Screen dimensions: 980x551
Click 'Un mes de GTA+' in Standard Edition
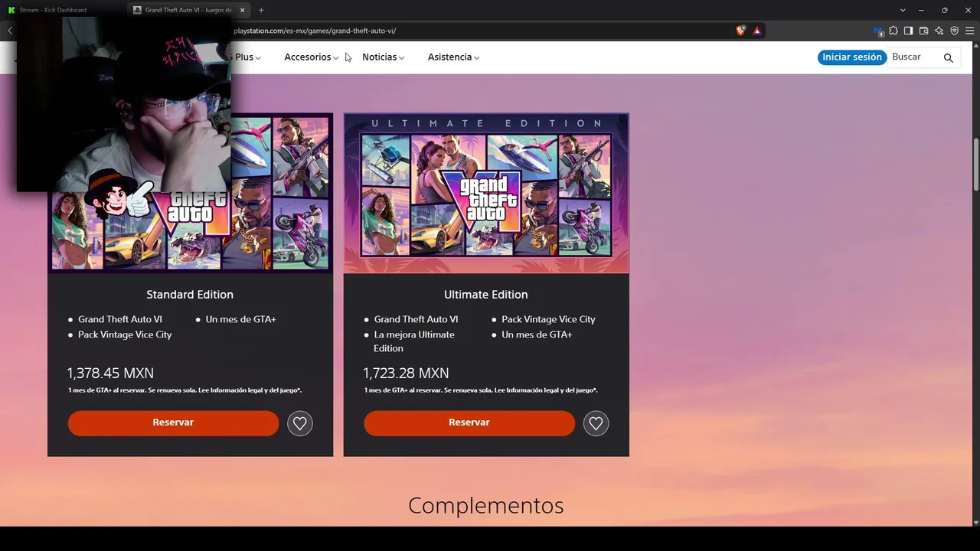point(240,319)
